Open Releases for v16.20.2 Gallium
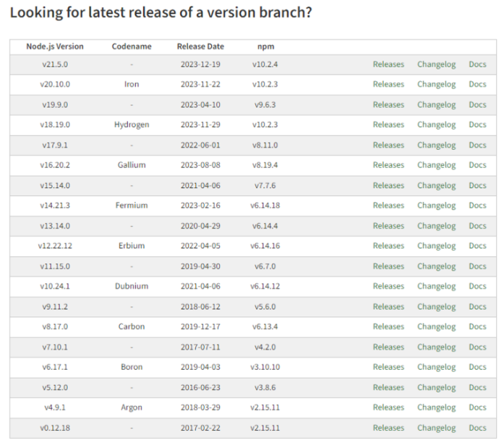The width and height of the screenshot is (504, 443). (x=388, y=165)
